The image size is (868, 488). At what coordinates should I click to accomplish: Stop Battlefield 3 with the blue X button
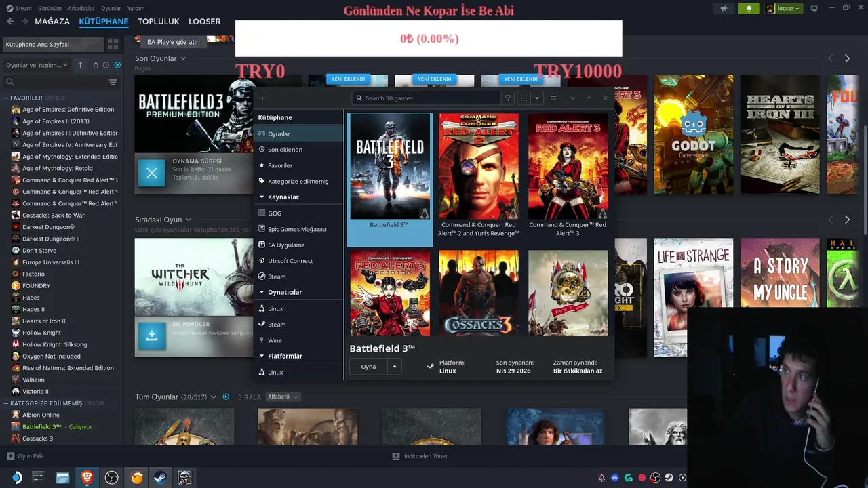point(152,173)
